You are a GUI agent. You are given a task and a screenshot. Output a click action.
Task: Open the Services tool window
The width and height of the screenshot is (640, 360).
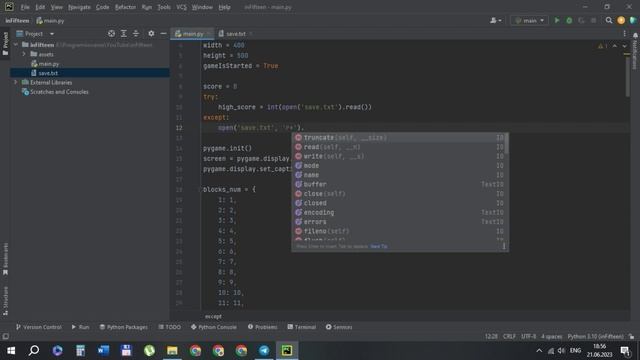coord(339,327)
